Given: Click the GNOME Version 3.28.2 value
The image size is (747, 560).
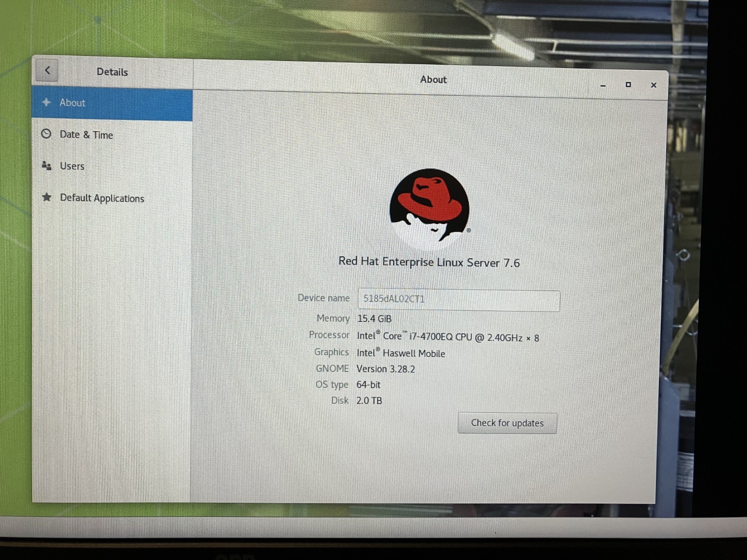Looking at the screenshot, I should [386, 369].
